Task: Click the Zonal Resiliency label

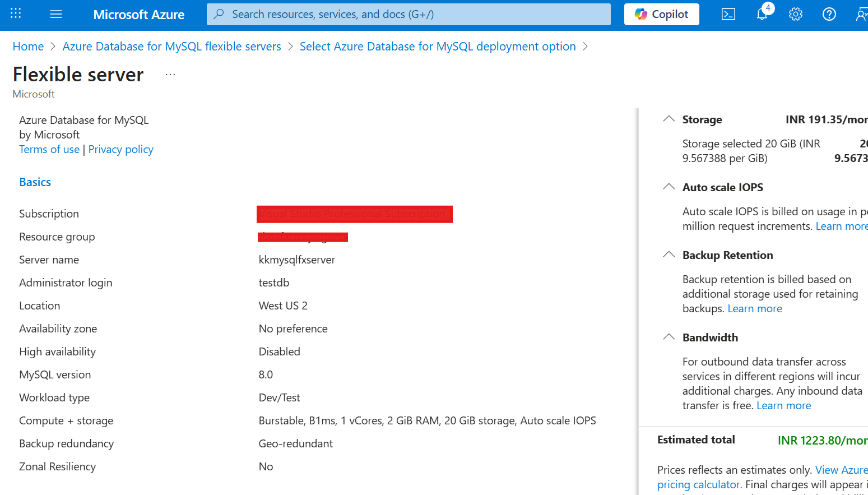Action: point(57,466)
